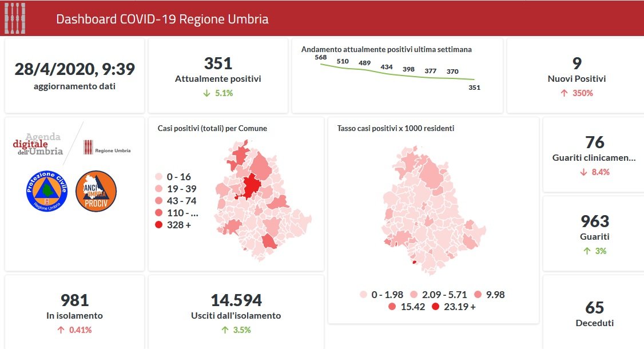The image size is (644, 349).
Task: Click the 23.19 + rate legend dot
Action: point(436,307)
